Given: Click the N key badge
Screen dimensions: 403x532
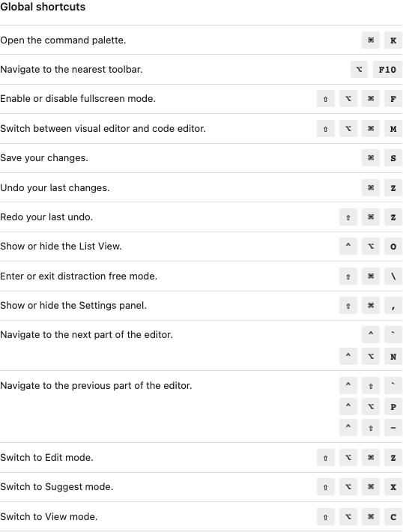Looking at the screenshot, I should [x=393, y=357].
